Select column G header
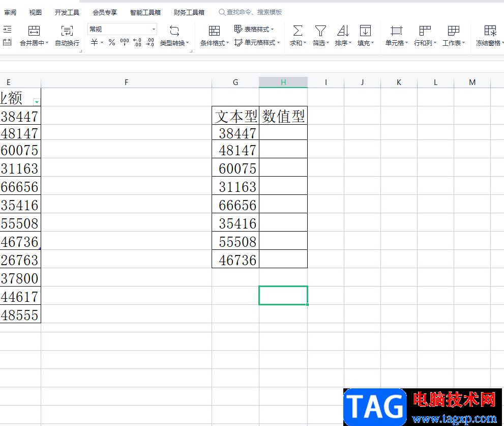The width and height of the screenshot is (504, 426). 235,82
